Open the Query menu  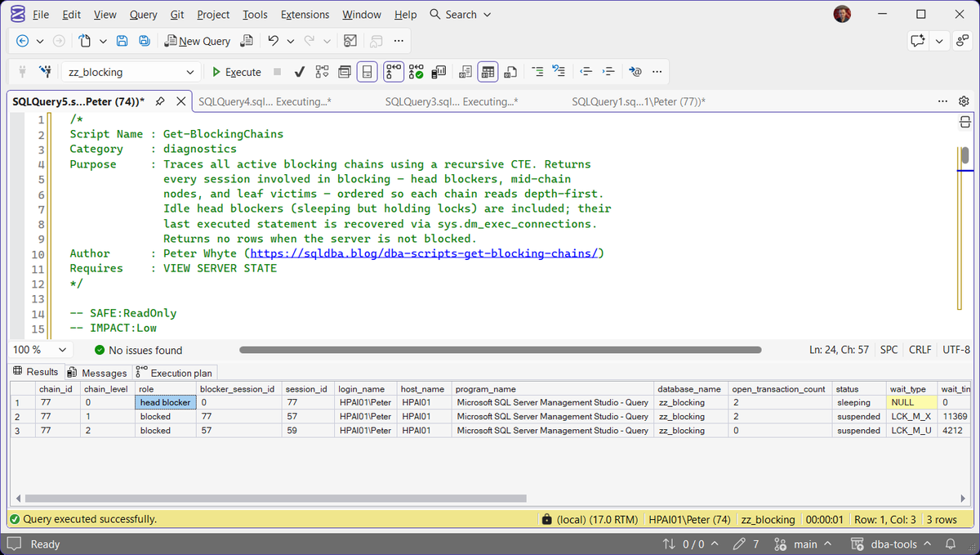click(x=144, y=15)
